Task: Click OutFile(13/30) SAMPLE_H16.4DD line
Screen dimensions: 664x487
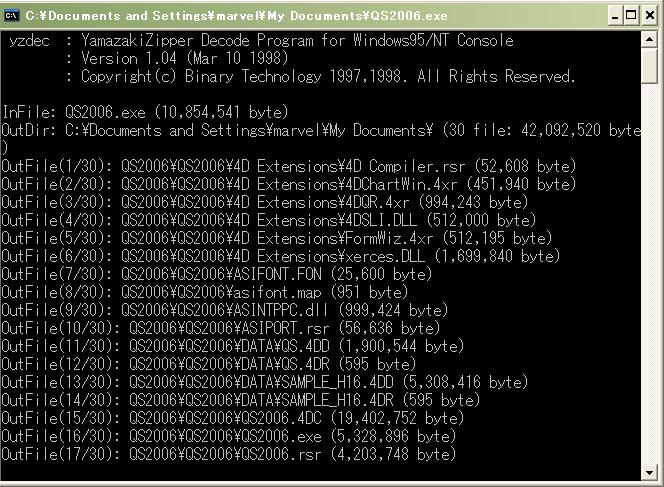Action: point(265,382)
